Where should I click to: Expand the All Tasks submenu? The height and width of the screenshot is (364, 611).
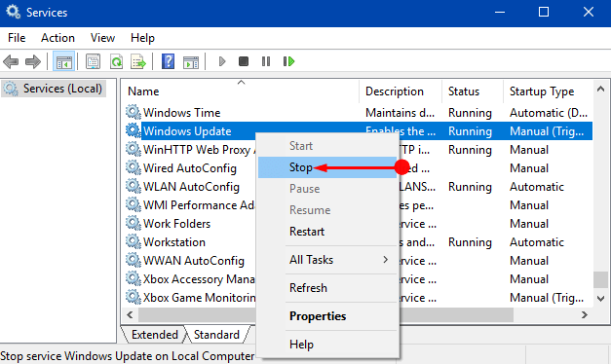[x=327, y=260]
